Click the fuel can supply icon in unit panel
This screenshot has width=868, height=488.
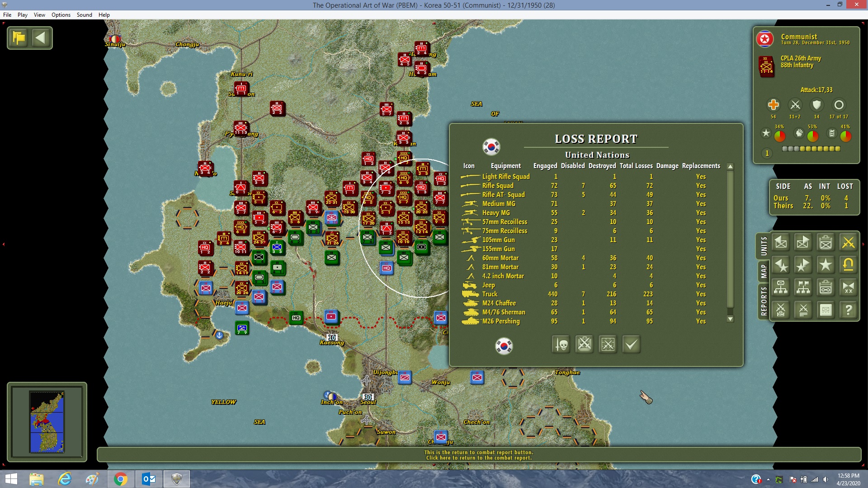[x=832, y=133]
